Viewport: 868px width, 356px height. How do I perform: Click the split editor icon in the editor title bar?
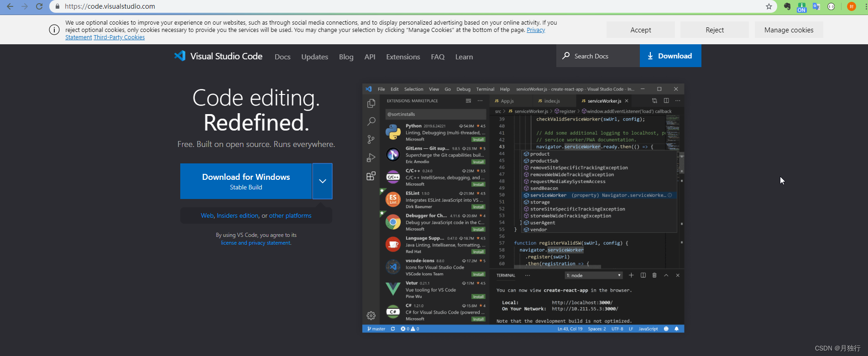point(666,101)
